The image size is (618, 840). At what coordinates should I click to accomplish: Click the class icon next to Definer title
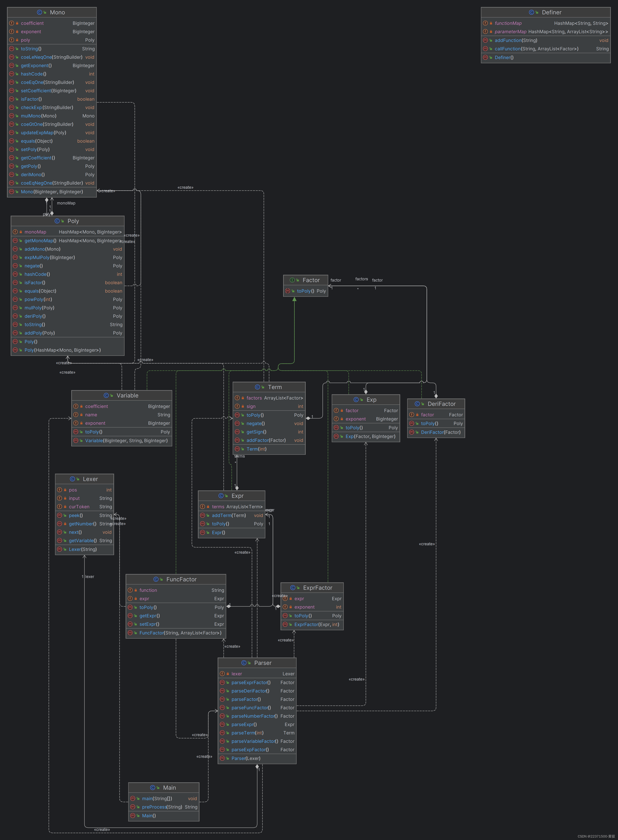(x=531, y=12)
